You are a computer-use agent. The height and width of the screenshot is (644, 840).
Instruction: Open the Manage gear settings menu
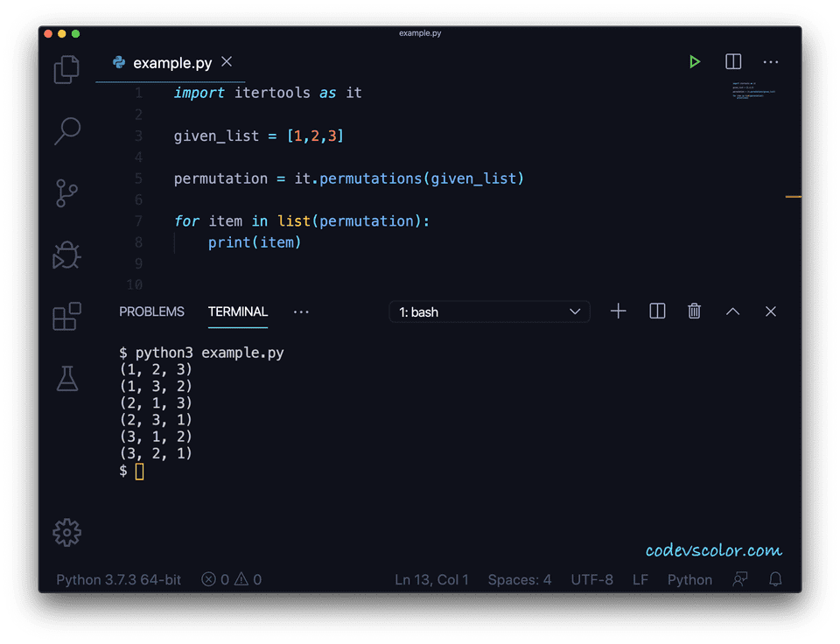tap(66, 532)
